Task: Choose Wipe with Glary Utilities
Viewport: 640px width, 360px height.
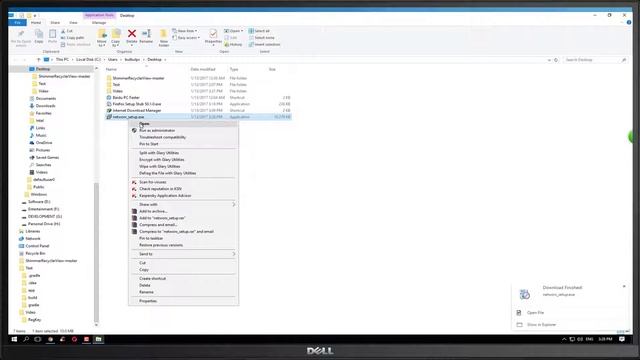Action: tap(183, 167)
